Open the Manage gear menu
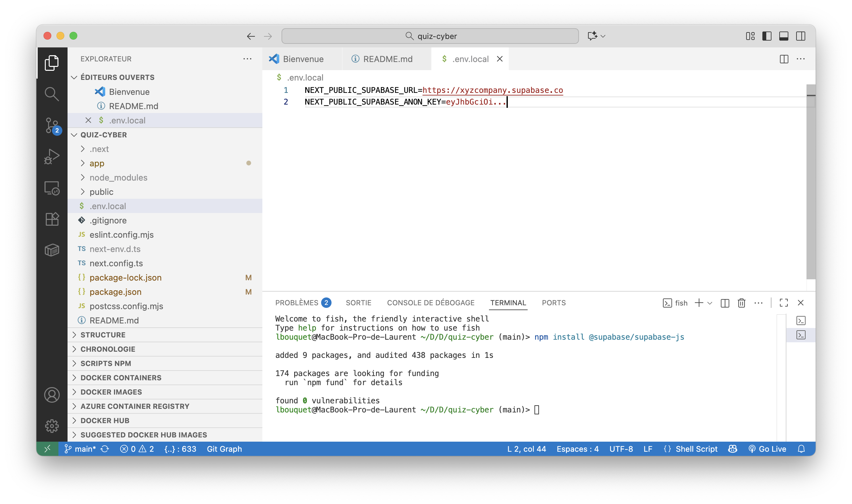Image resolution: width=852 pixels, height=504 pixels. click(x=52, y=426)
